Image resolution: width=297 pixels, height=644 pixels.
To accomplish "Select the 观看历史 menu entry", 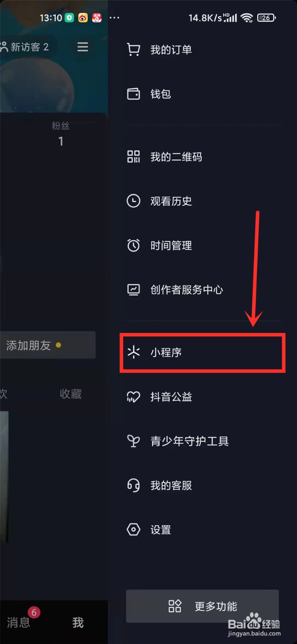I will click(202, 201).
